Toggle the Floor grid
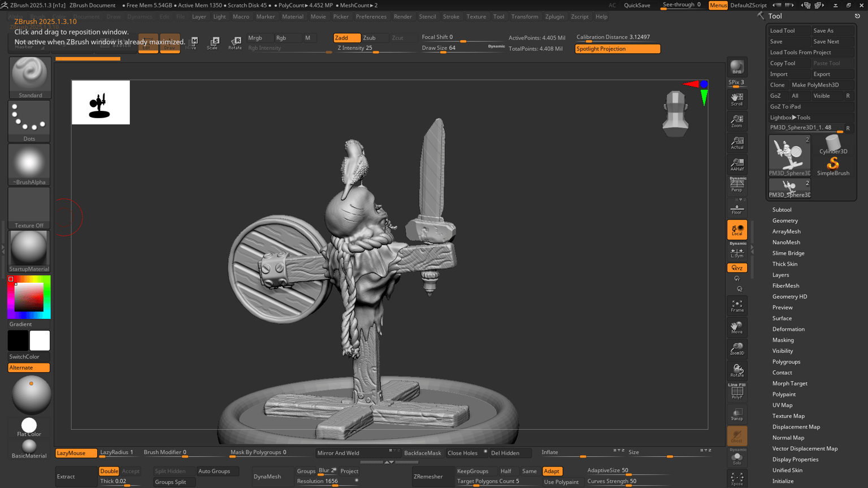 [x=737, y=208]
